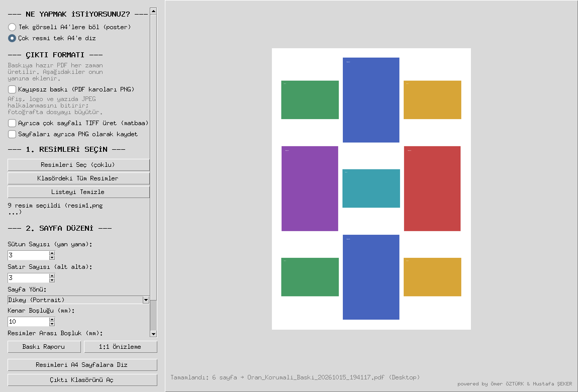Focus the 'Sütun Sayısı' number field
578x392 pixels.
pos(28,255)
